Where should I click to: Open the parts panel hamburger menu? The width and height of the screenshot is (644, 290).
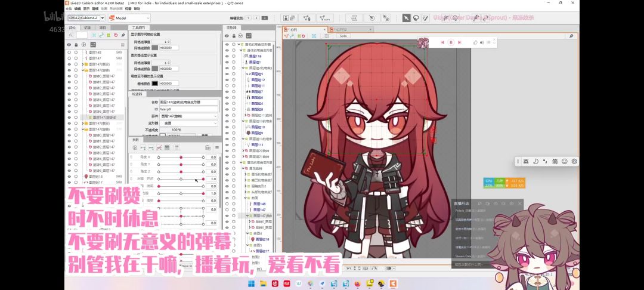tap(122, 44)
